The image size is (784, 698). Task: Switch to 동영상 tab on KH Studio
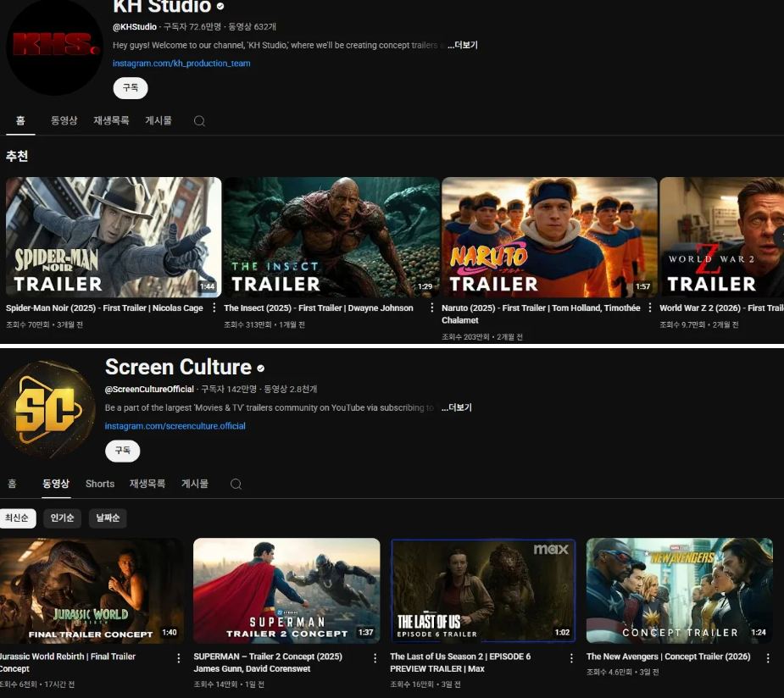pos(64,121)
